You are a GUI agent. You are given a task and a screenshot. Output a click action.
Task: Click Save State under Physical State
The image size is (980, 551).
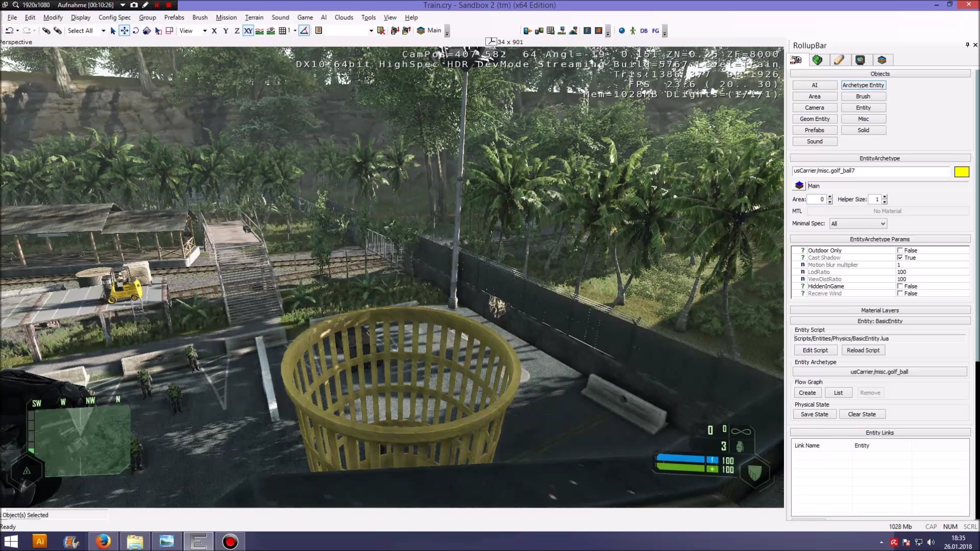[814, 414]
